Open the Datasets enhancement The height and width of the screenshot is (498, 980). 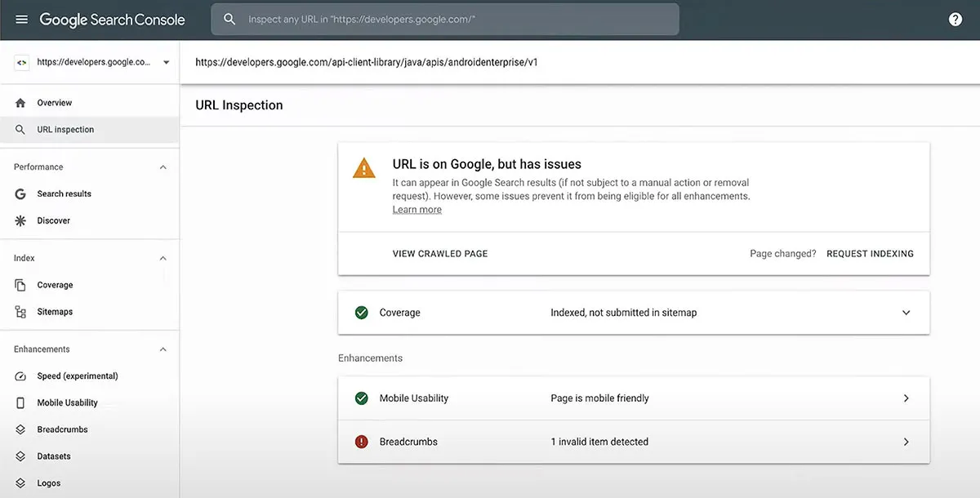(x=20, y=456)
